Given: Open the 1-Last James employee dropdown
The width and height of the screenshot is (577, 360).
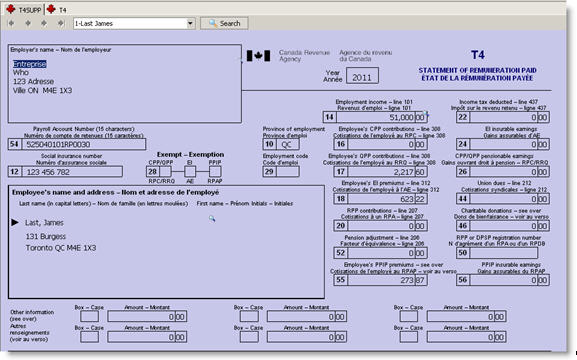Looking at the screenshot, I should coord(190,24).
